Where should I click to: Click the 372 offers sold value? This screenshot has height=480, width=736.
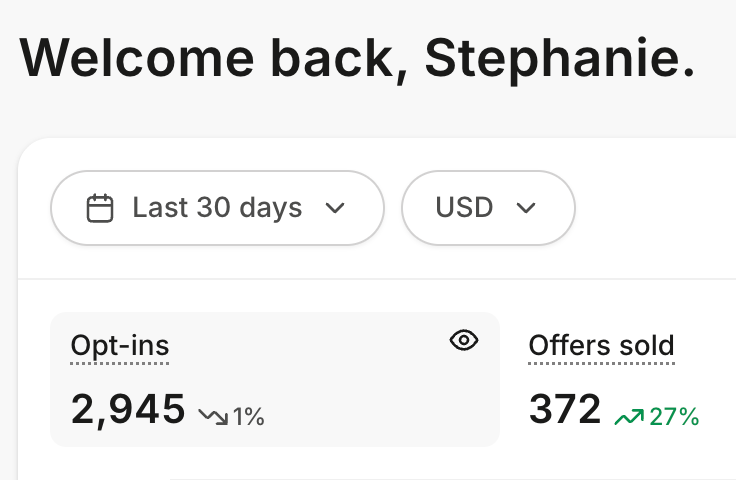point(565,409)
